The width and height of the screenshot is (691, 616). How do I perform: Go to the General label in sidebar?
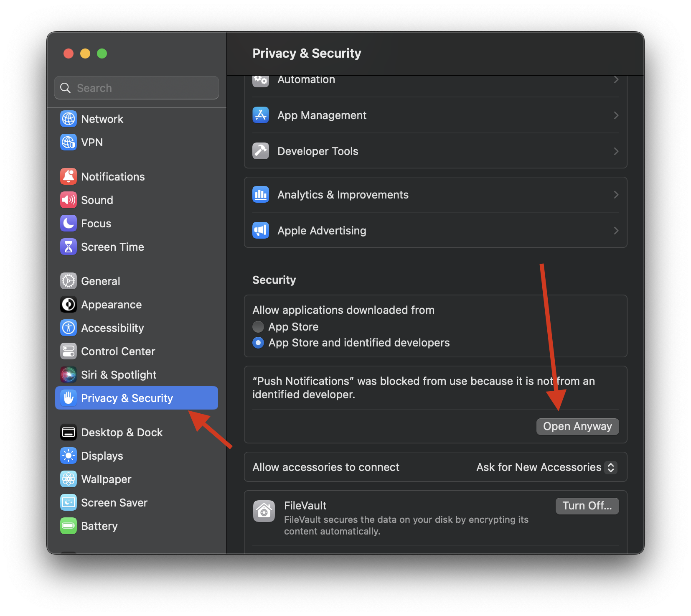(101, 281)
